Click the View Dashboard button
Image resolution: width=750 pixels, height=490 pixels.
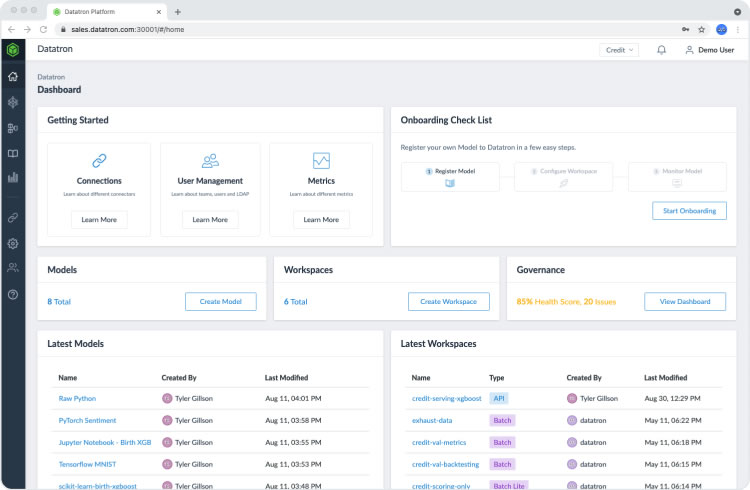(685, 301)
